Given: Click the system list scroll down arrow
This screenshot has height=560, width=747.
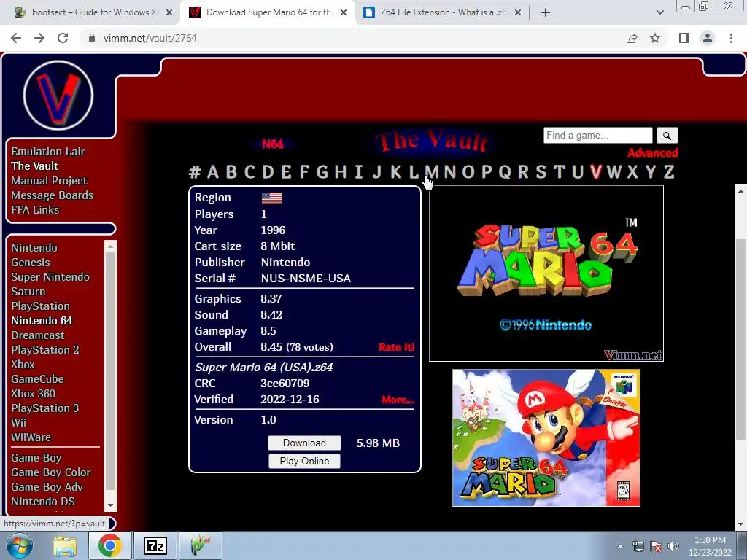Looking at the screenshot, I should (x=111, y=506).
